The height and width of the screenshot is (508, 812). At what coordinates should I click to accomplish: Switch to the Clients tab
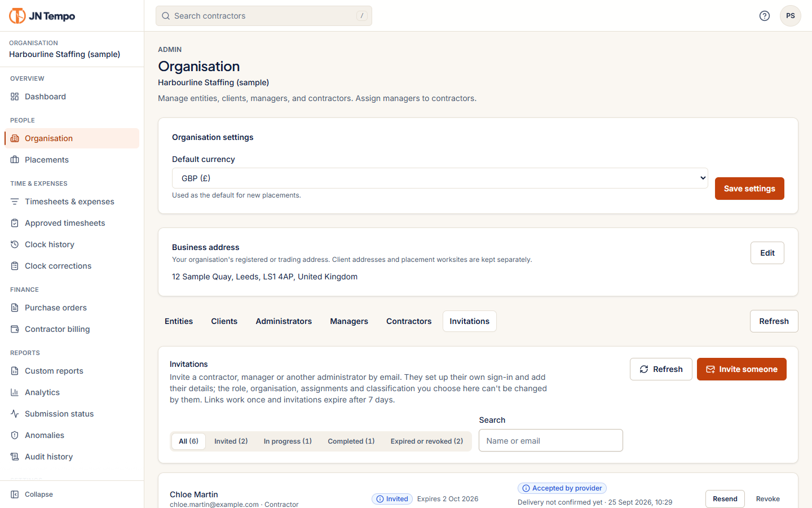coord(224,321)
